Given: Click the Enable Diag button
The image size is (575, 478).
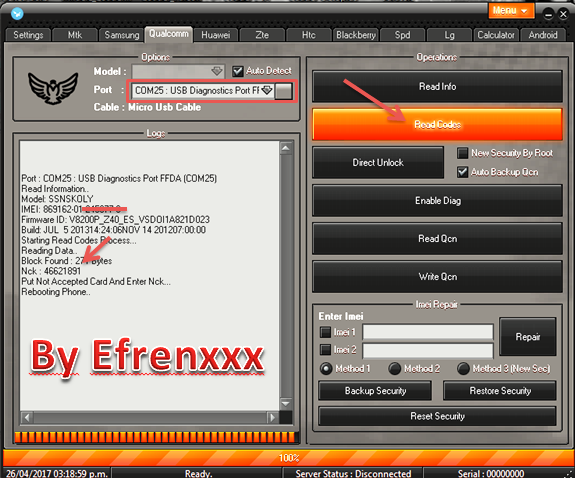Looking at the screenshot, I should pyautogui.click(x=437, y=201).
